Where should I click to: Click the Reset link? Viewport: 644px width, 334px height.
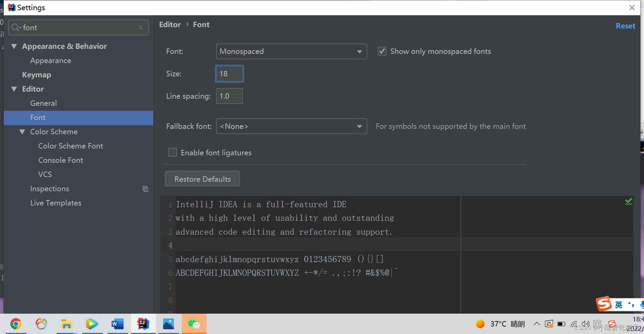click(x=625, y=26)
